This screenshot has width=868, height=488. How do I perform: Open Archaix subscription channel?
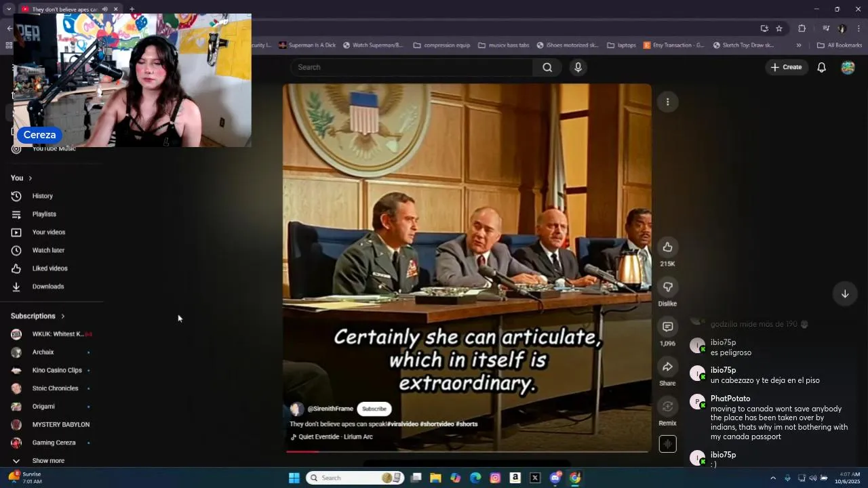(52, 352)
